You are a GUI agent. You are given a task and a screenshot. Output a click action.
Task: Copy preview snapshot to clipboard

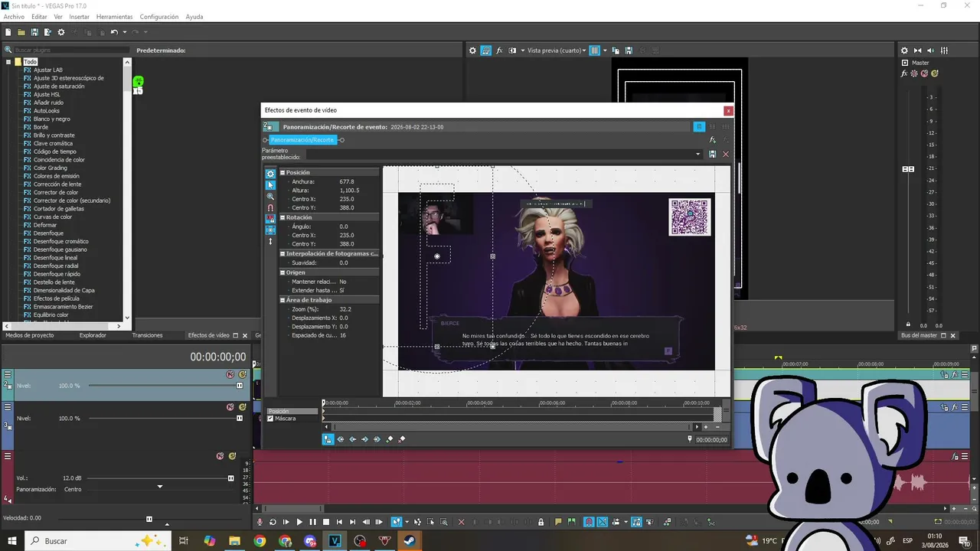point(617,51)
